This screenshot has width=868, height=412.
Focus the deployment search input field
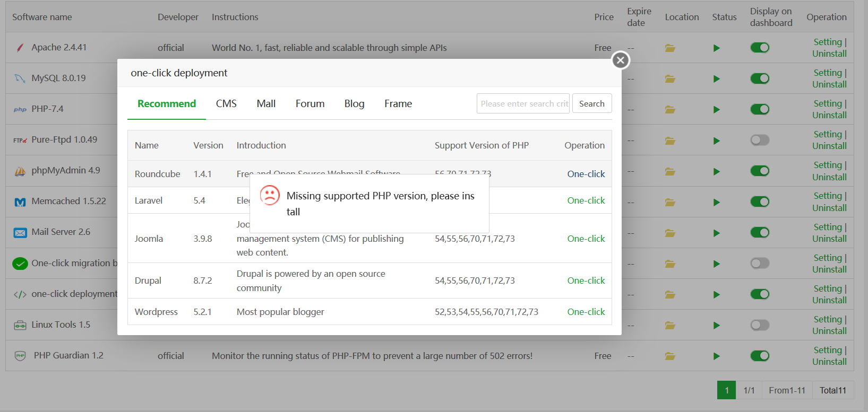point(523,104)
